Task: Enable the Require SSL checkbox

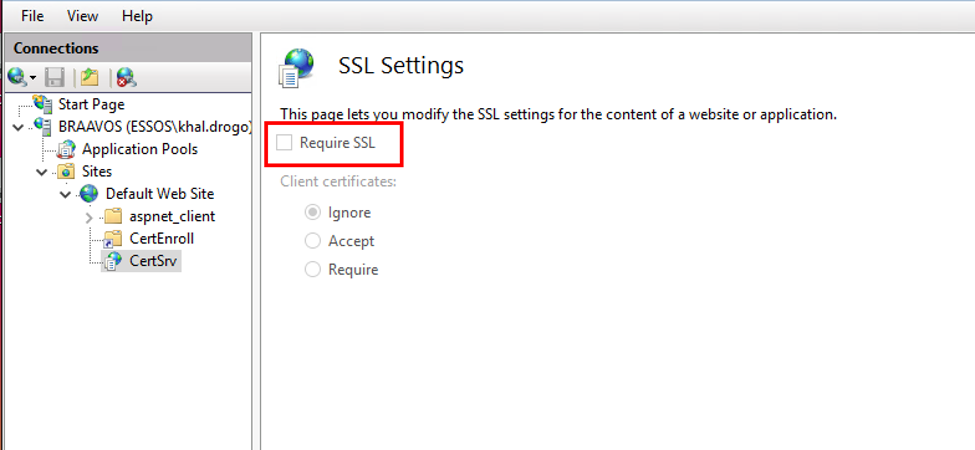Action: coord(285,143)
